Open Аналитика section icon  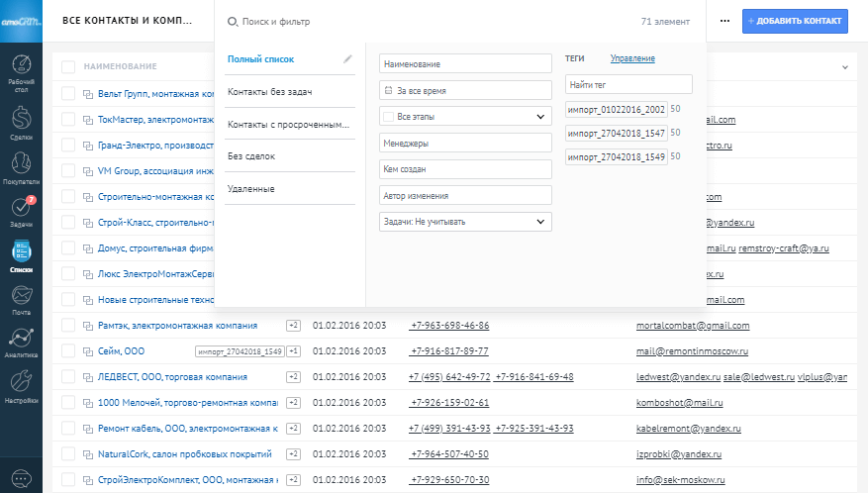tap(21, 343)
